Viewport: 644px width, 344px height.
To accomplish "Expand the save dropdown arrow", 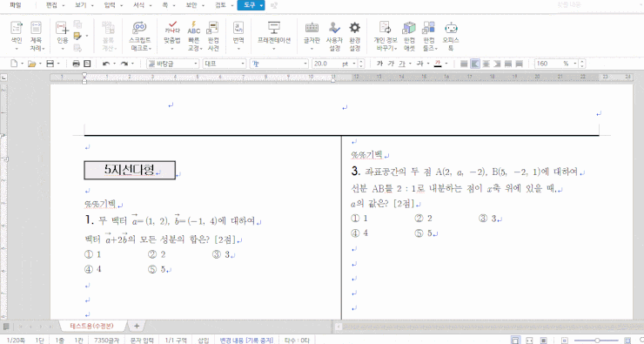I will pos(58,64).
